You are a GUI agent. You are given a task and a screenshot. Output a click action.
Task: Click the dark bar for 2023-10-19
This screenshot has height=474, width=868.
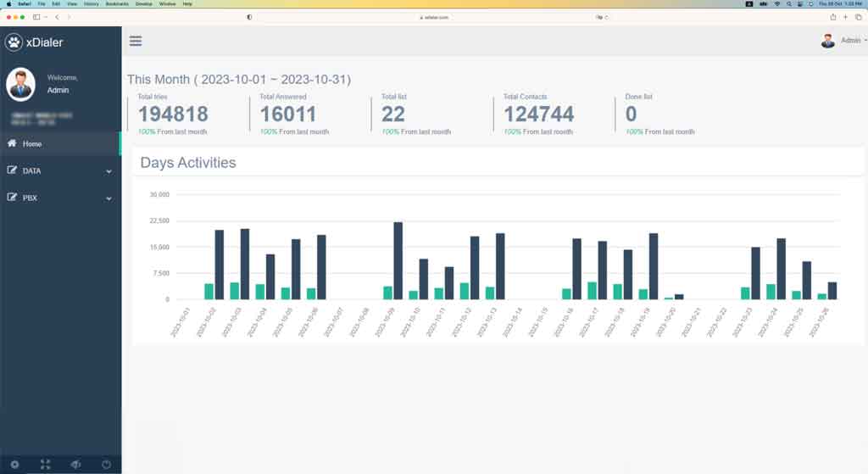pyautogui.click(x=654, y=266)
